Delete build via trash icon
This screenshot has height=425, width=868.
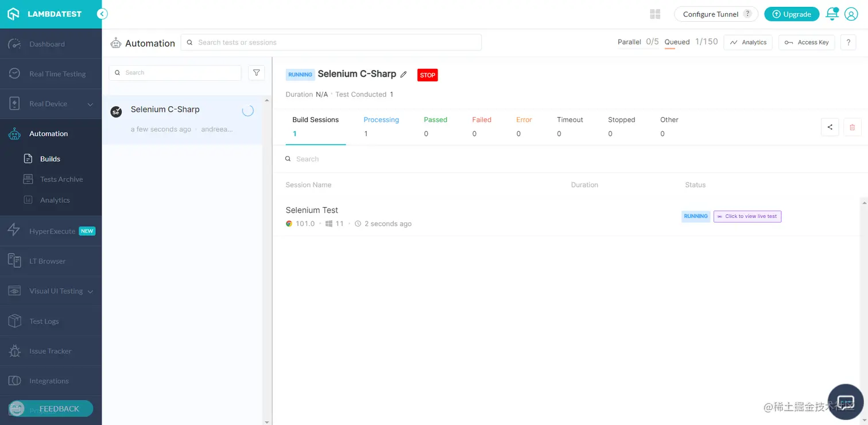(852, 127)
